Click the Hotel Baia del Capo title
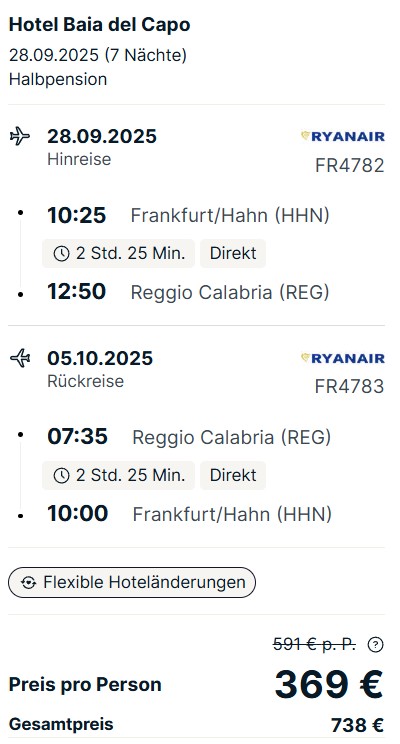Screen dimensions: 400x744 100,25
